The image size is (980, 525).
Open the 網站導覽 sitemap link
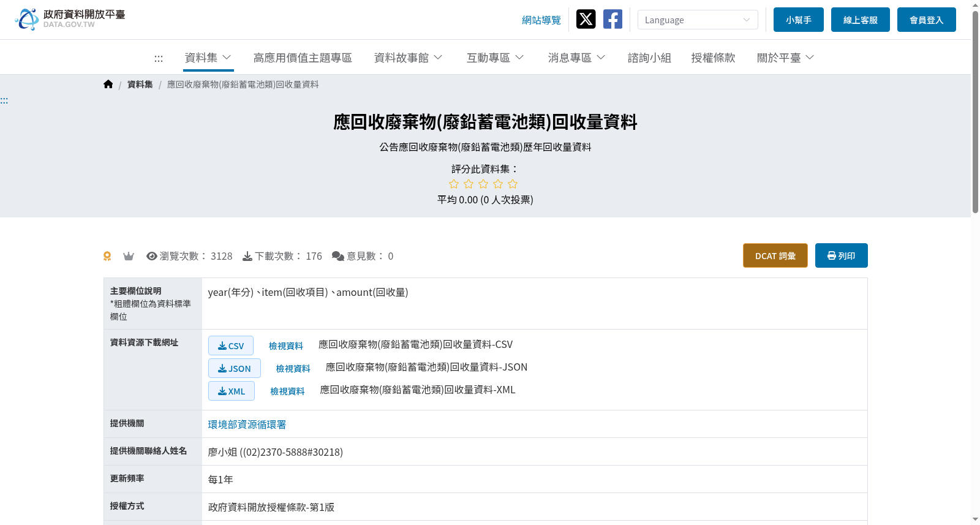coord(541,20)
